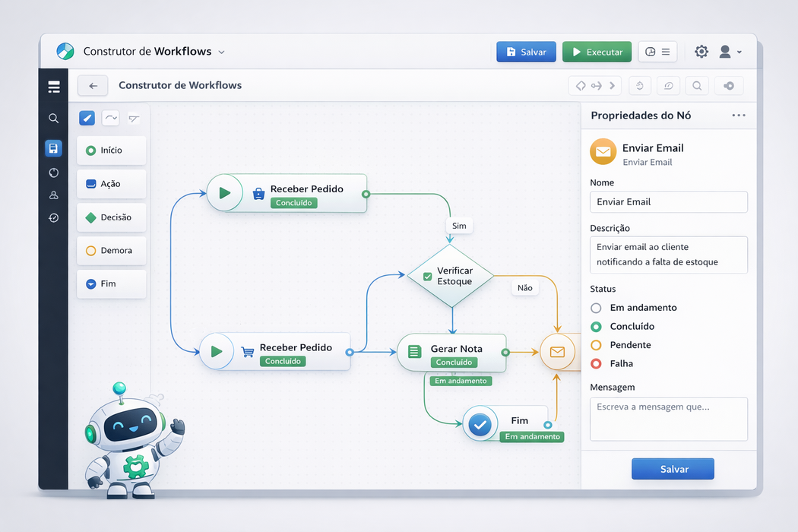
Task: Select the Em andamento status radio button
Action: (x=596, y=308)
